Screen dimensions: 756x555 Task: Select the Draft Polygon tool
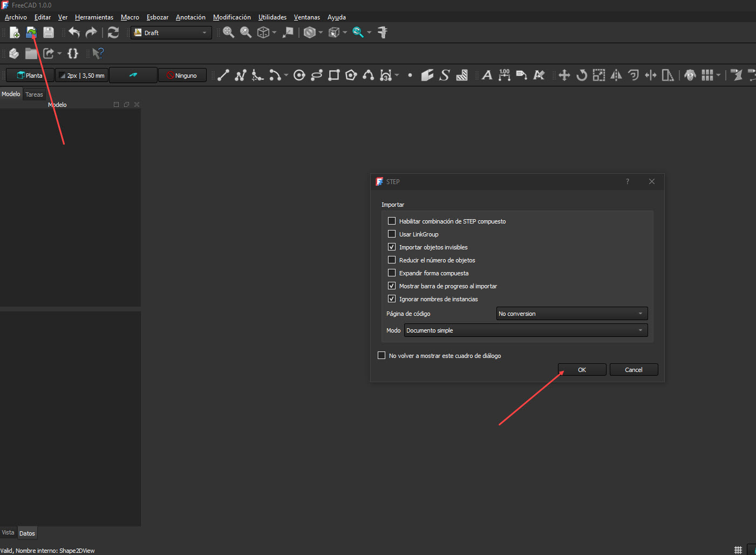pos(351,75)
